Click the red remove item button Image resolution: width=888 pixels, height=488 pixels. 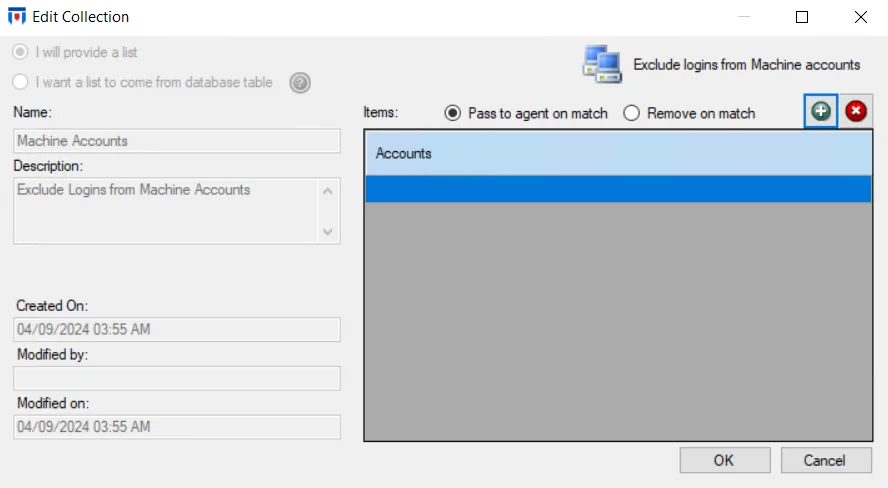[x=856, y=112]
